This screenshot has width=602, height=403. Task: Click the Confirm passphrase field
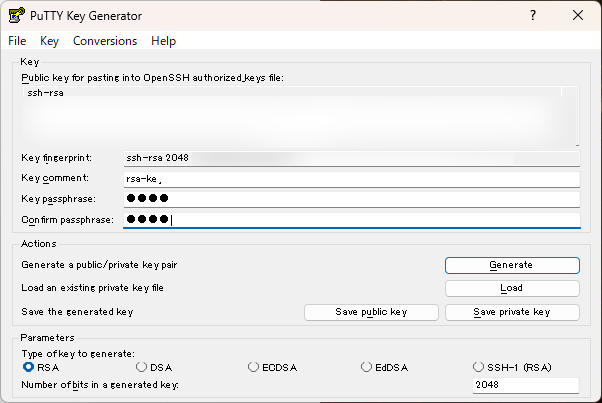[x=350, y=221]
